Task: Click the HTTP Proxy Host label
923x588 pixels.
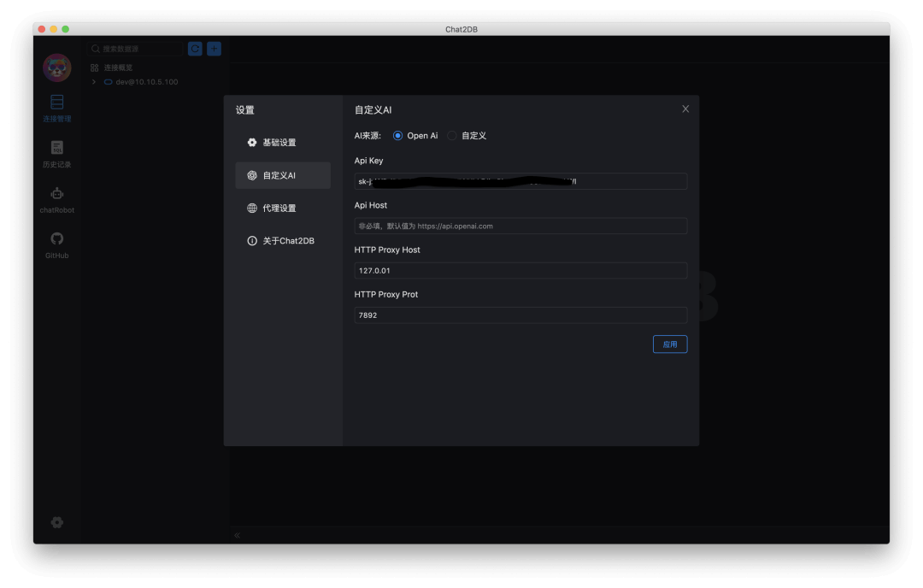Action: [387, 250]
